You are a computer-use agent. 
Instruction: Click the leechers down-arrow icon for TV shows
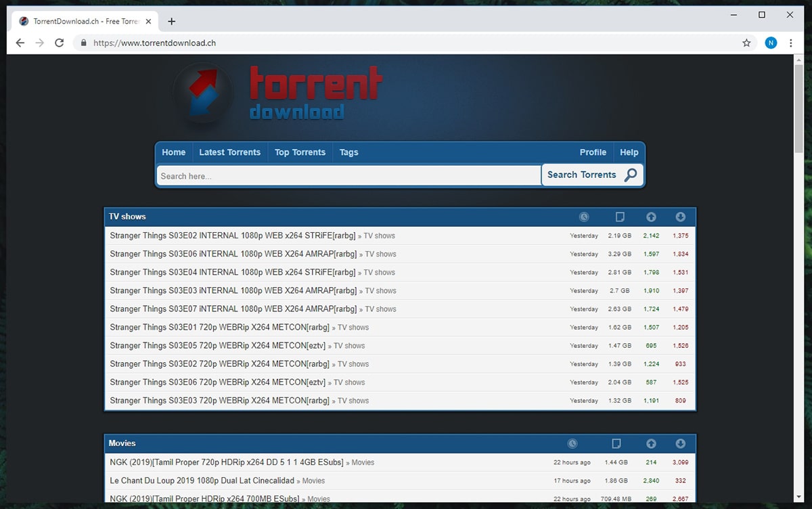tap(680, 217)
